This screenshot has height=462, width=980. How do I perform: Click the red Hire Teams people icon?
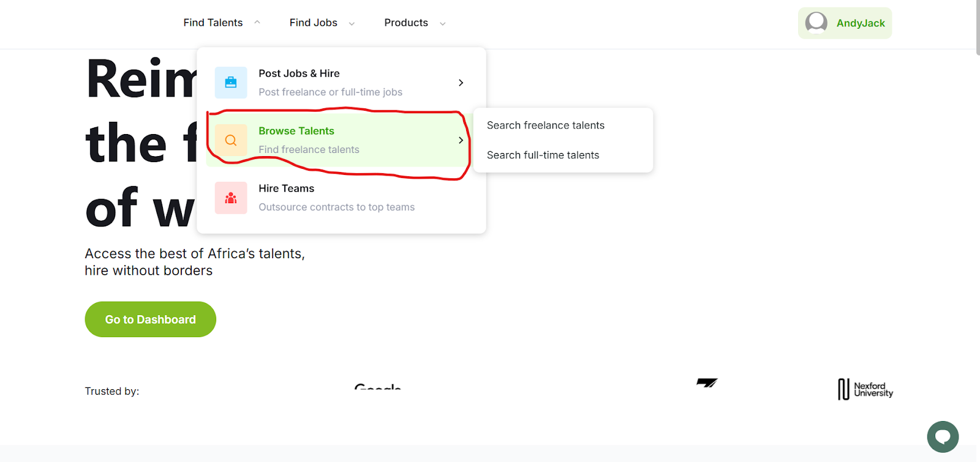[231, 198]
